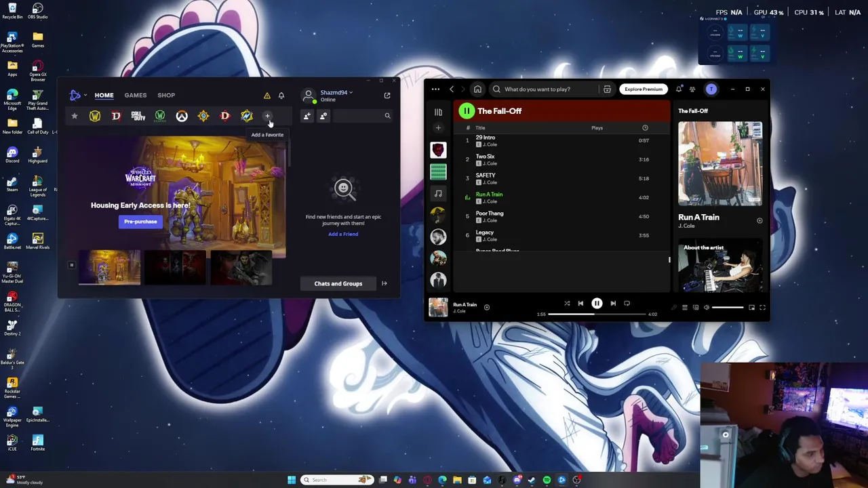This screenshot has height=488, width=868.
Task: Toggle shuffle in Spotify
Action: (x=567, y=304)
